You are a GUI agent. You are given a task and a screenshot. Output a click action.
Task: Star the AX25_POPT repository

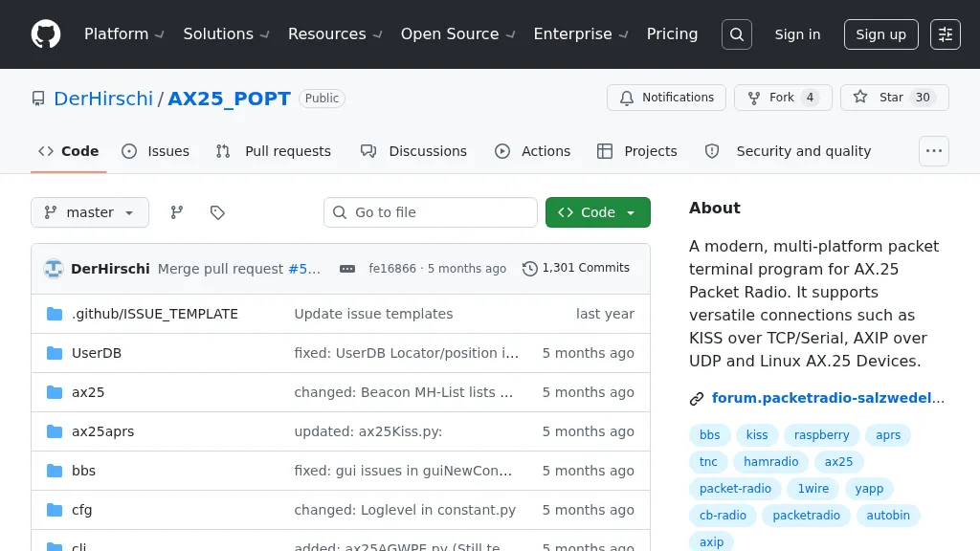[894, 97]
